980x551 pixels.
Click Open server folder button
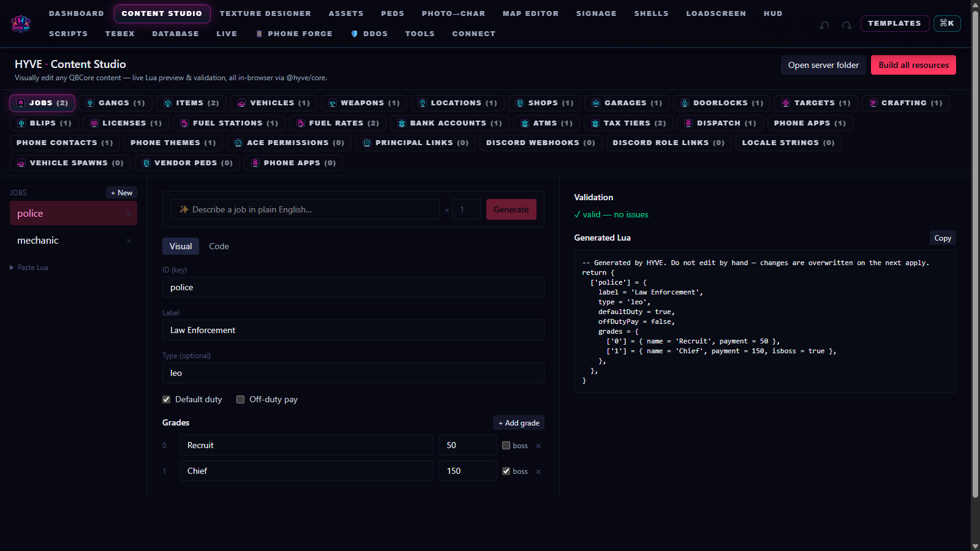tap(823, 65)
